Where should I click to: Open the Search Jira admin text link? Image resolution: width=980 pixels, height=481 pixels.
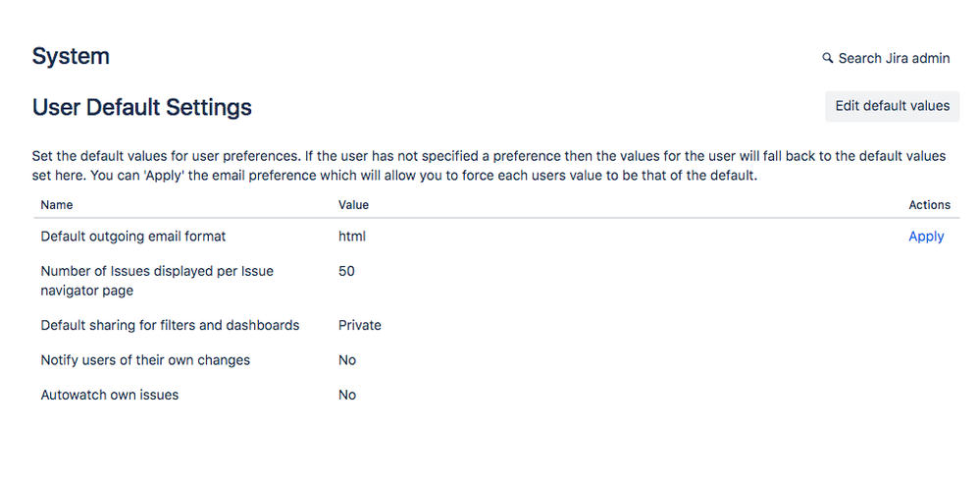(x=894, y=59)
